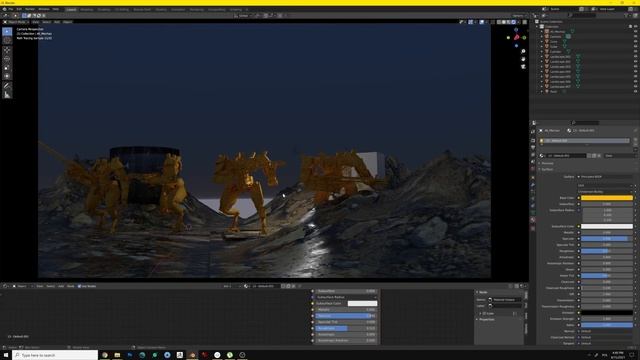Image resolution: width=640 pixels, height=360 pixels.
Task: Open Christensen-Burley subsurface method dropdown
Action: pyautogui.click(x=605, y=191)
